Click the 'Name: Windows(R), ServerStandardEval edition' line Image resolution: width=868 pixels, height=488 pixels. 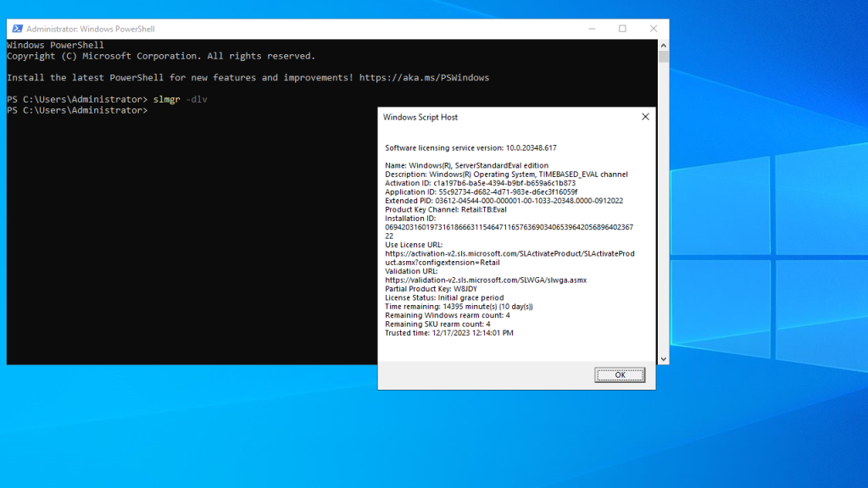(x=467, y=165)
